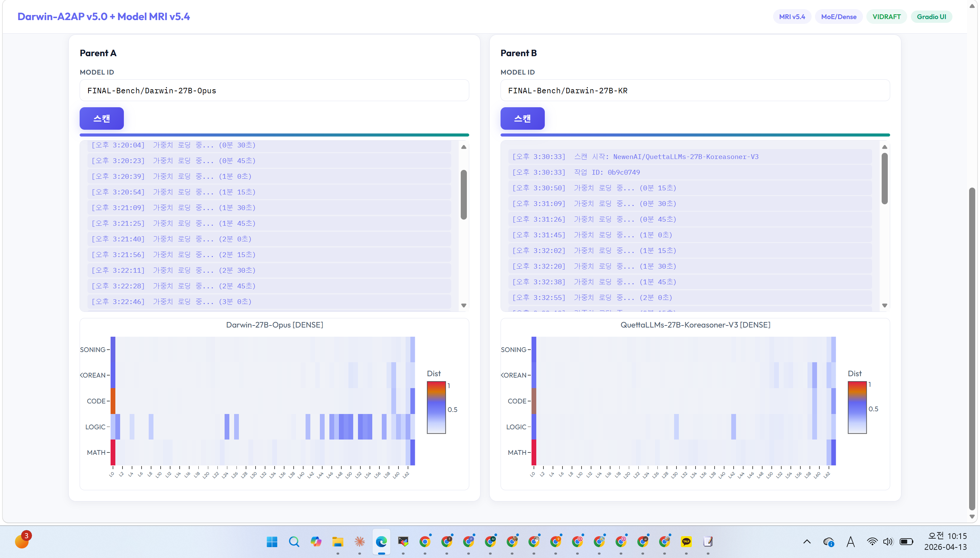Image resolution: width=980 pixels, height=558 pixels.
Task: Open the OneDrive cloud tray icon
Action: (828, 542)
